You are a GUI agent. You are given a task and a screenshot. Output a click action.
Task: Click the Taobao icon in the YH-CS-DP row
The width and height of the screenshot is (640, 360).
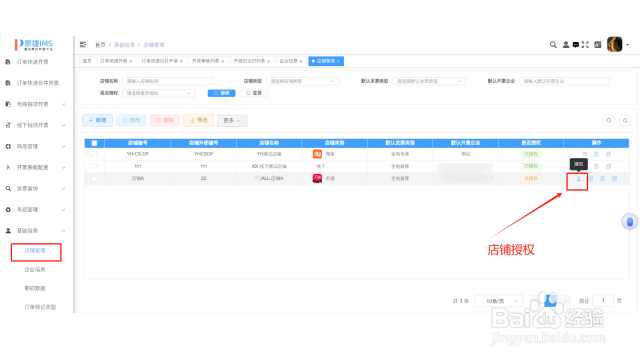pos(317,154)
